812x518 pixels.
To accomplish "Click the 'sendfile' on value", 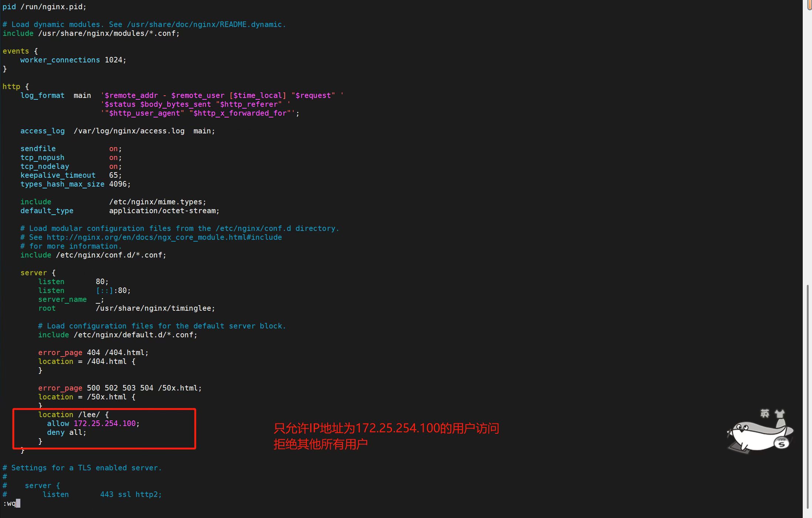I will pyautogui.click(x=113, y=149).
